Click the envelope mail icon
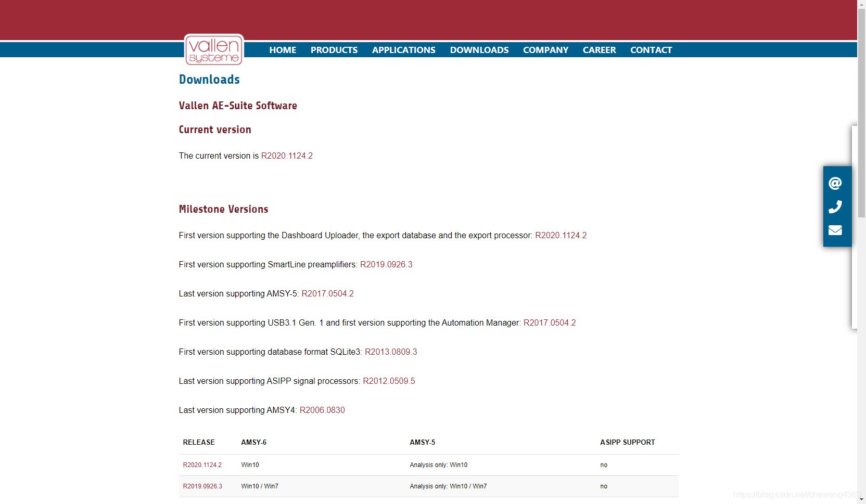This screenshot has height=504, width=866. point(835,230)
